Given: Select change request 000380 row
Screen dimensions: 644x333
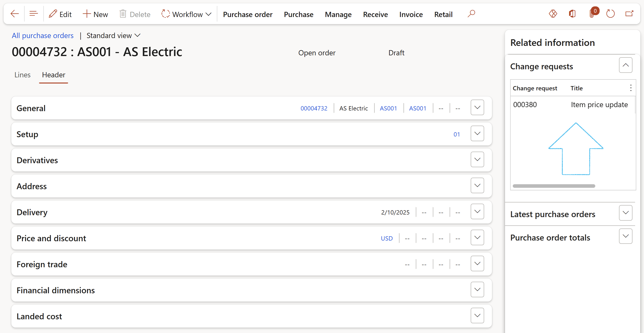Looking at the screenshot, I should pos(573,105).
